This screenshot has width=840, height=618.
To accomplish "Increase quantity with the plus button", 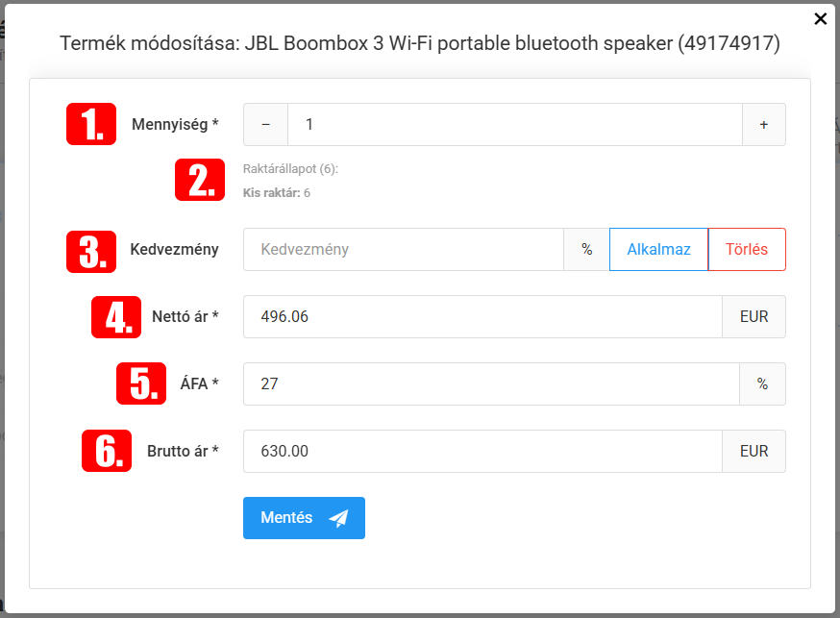I will (764, 124).
